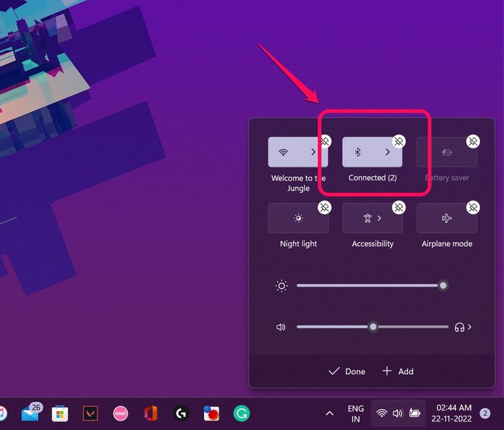Viewport: 504px width, 430px height.
Task: Click Done to finish editing quick settings
Action: click(x=346, y=371)
